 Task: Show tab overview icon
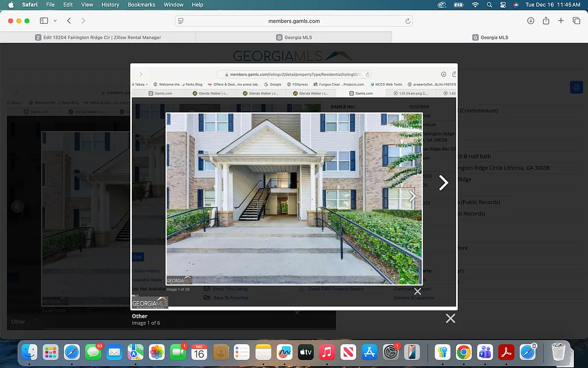(x=576, y=21)
